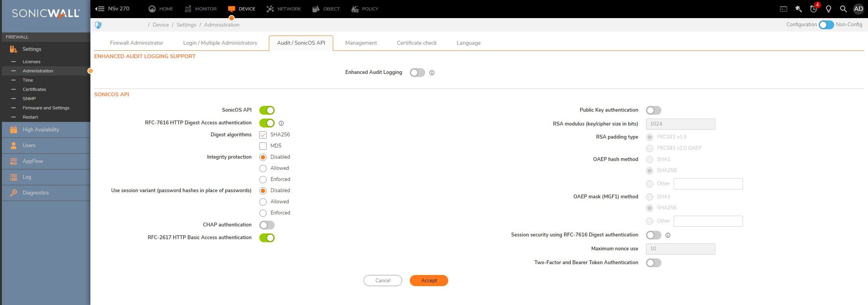
Task: Click the info icon next to Session security toggle
Action: click(x=668, y=235)
